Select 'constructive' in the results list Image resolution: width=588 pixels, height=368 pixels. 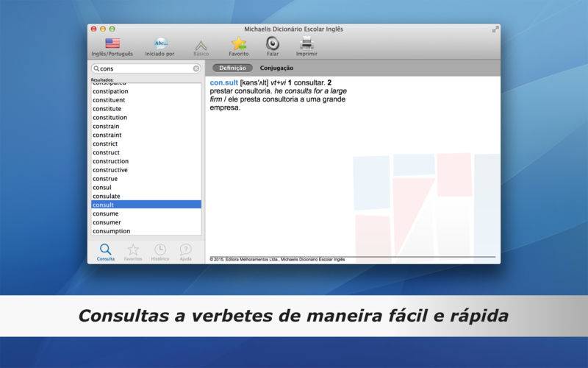(146, 170)
